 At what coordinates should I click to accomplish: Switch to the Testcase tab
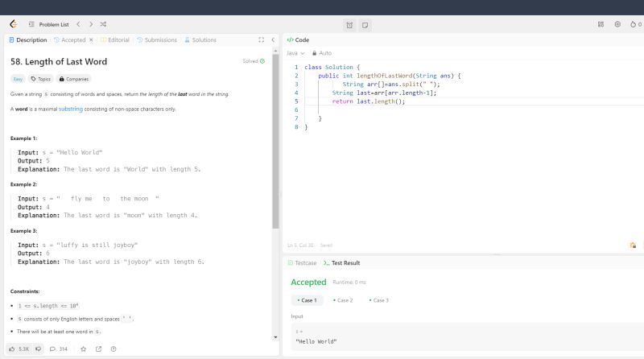(x=303, y=263)
